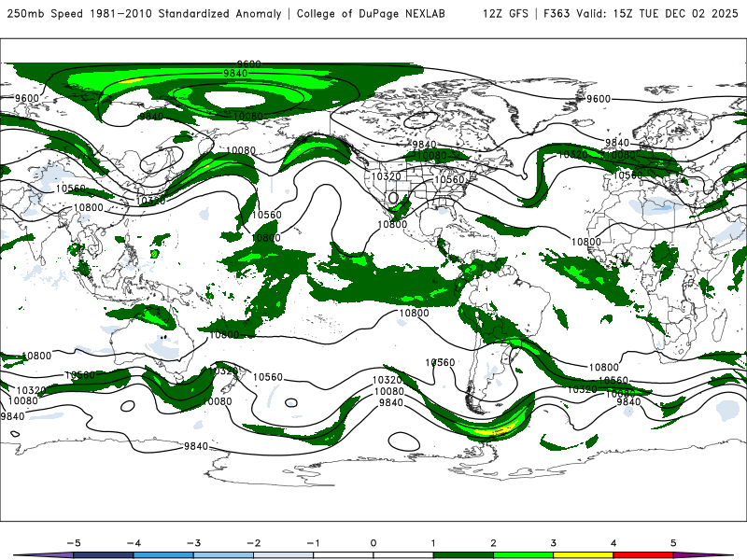Click the '5' colorbar tick label
Screen dimensions: 747x560
click(673, 543)
